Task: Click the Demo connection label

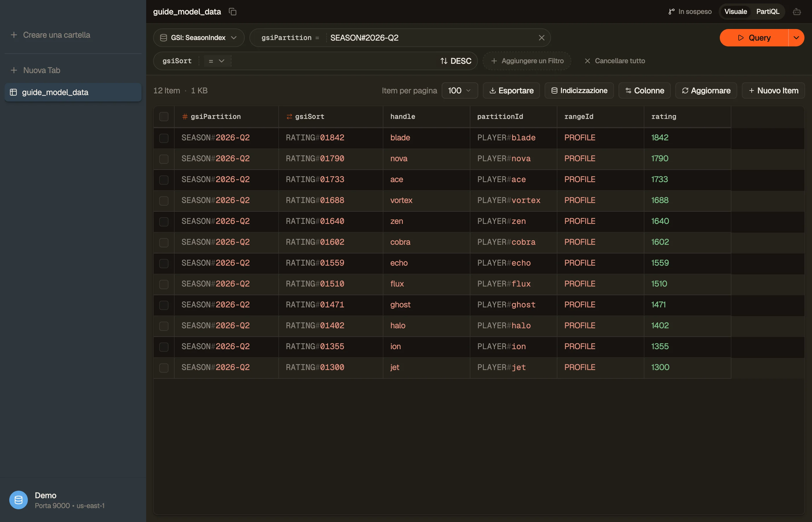Action: (46, 495)
